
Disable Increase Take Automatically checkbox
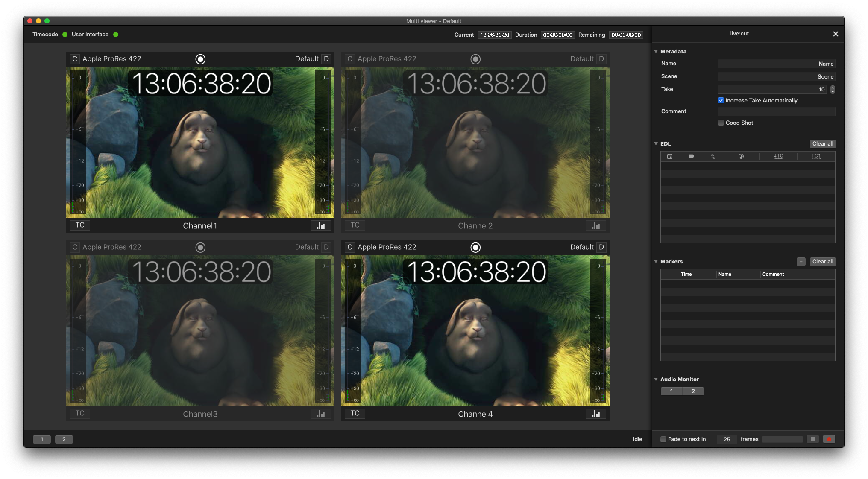coord(721,100)
